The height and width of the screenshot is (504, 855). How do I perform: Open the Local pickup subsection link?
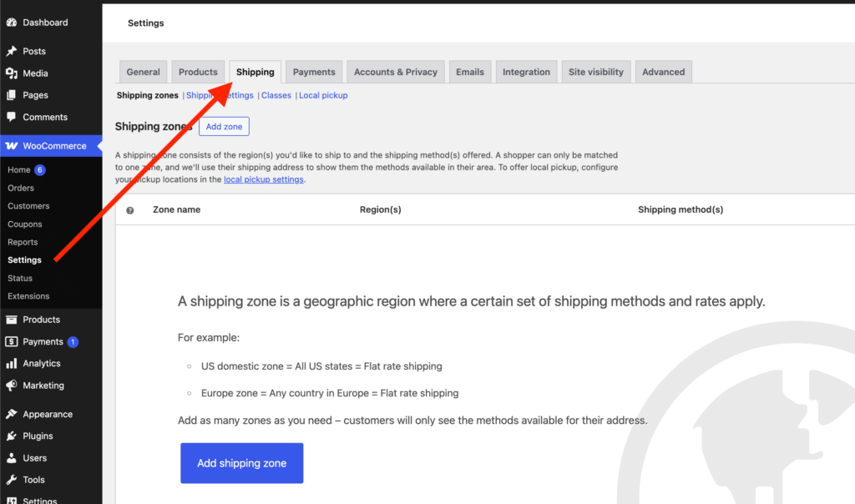[323, 95]
